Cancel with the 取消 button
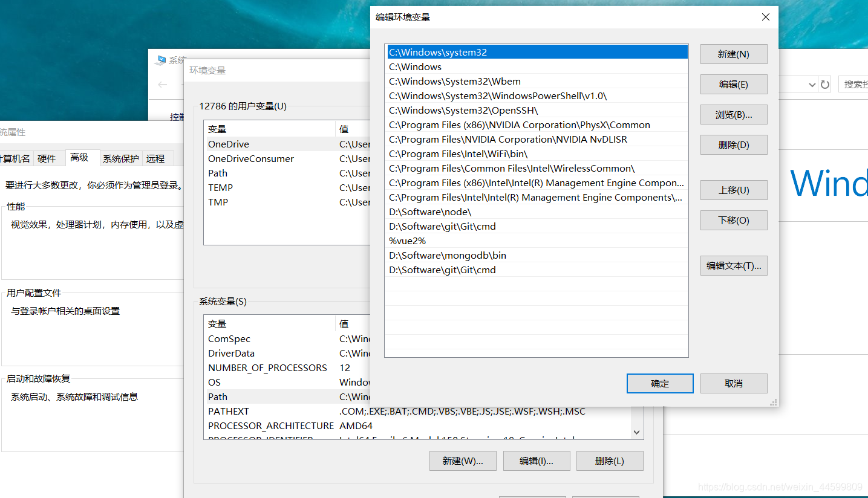The width and height of the screenshot is (868, 498). click(734, 383)
